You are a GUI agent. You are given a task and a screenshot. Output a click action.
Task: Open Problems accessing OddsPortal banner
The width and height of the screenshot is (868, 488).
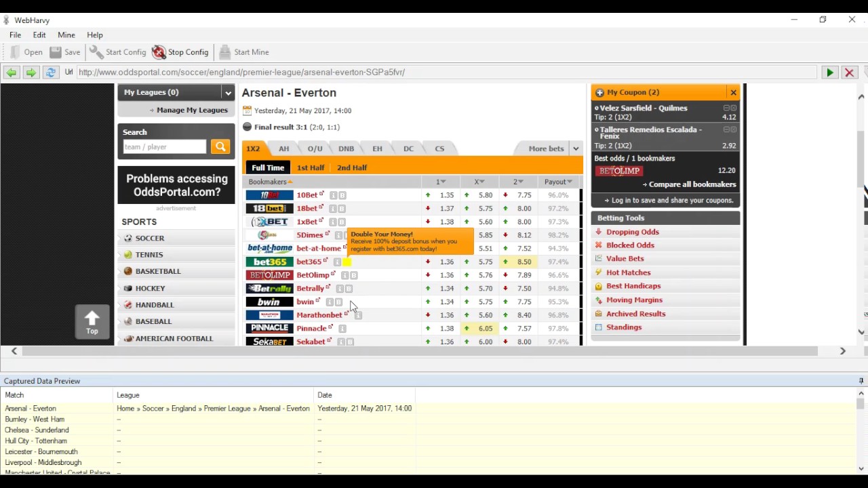pos(176,185)
